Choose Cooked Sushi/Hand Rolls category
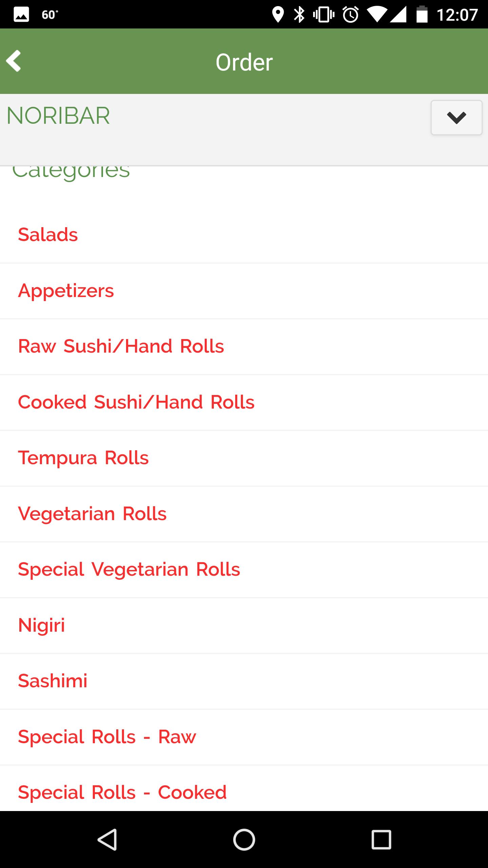Image resolution: width=488 pixels, height=868 pixels. [136, 402]
